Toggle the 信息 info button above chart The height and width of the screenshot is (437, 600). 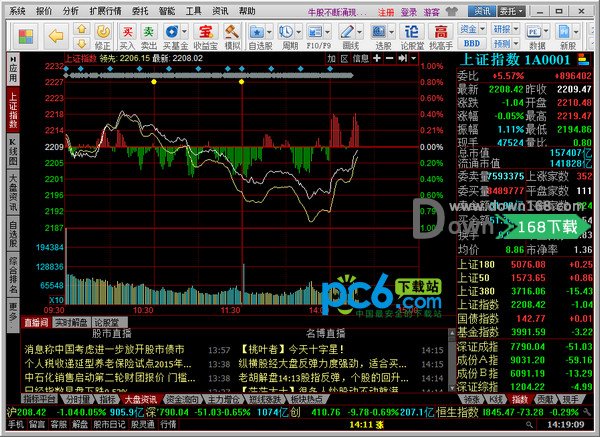360,58
